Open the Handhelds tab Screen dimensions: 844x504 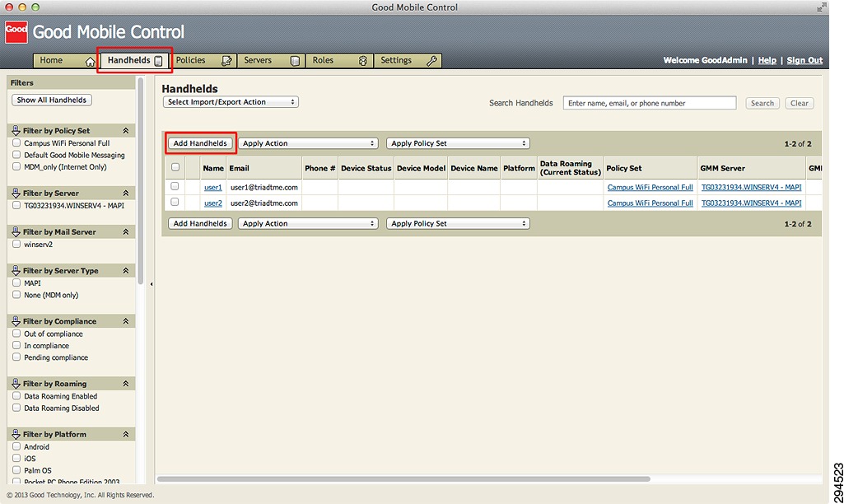point(134,61)
